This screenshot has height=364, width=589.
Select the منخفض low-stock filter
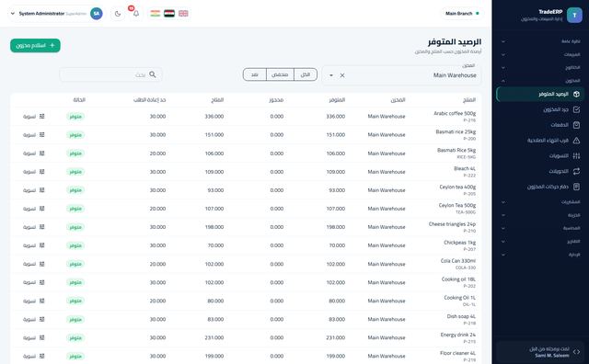280,74
